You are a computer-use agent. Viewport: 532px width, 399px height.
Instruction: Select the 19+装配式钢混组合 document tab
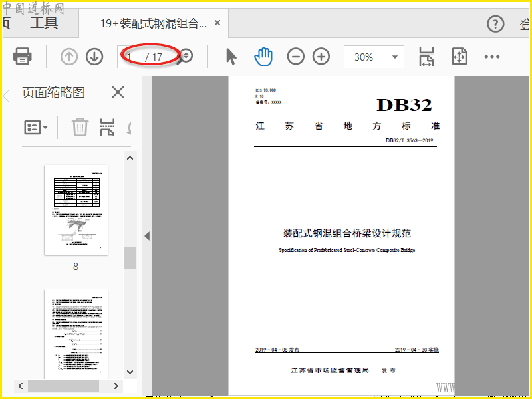coord(153,23)
